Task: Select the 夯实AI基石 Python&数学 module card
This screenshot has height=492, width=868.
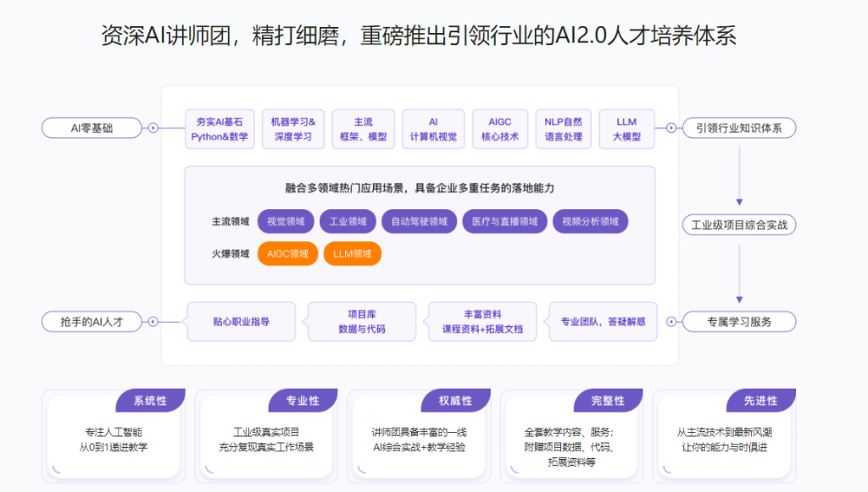Action: coord(219,129)
